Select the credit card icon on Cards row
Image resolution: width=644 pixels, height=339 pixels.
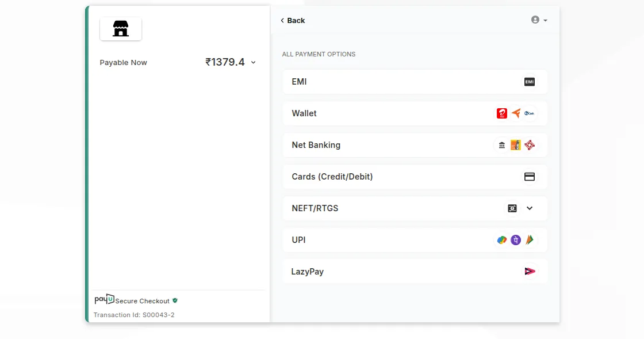pyautogui.click(x=530, y=177)
